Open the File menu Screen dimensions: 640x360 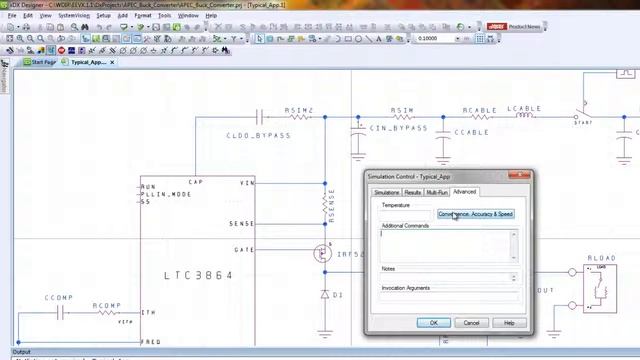pyautogui.click(x=12, y=16)
